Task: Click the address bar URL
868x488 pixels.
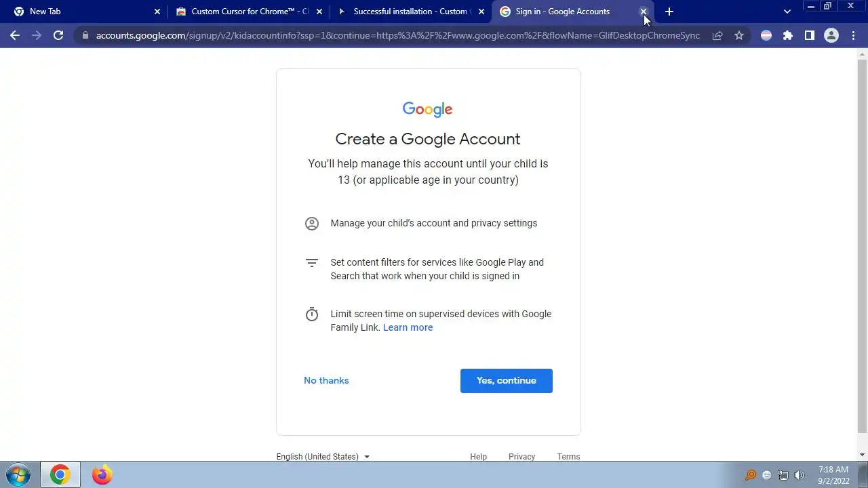Action: [397, 35]
